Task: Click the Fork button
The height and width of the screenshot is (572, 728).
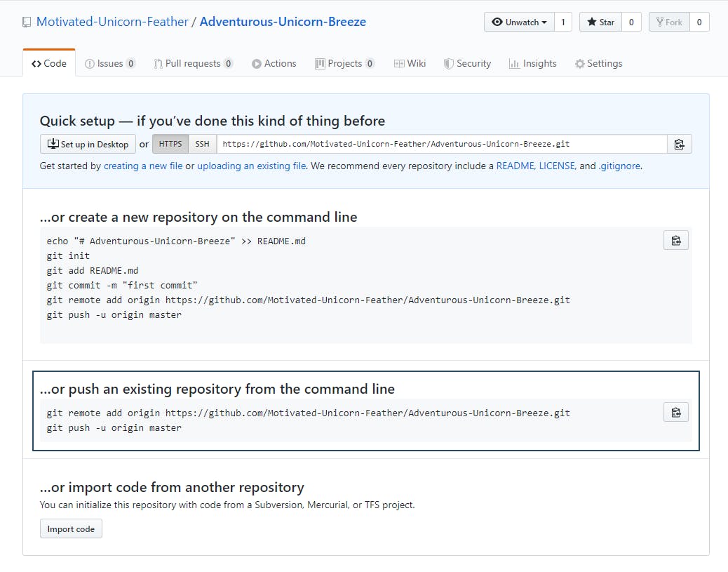Action: (669, 22)
